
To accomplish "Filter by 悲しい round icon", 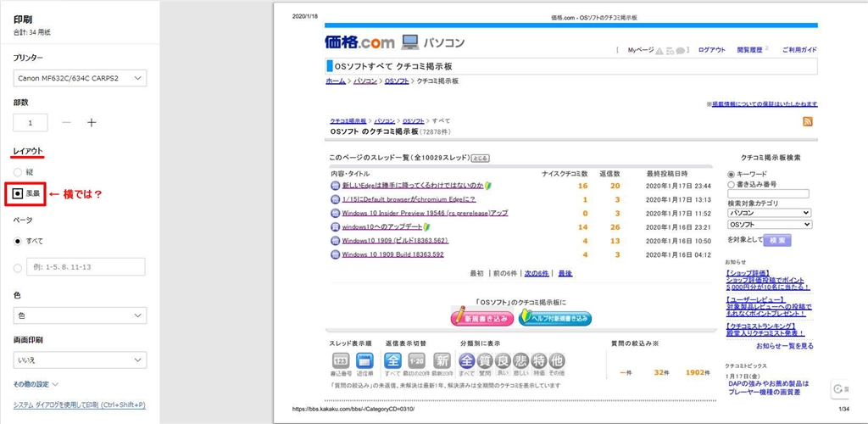I will coord(521,361).
